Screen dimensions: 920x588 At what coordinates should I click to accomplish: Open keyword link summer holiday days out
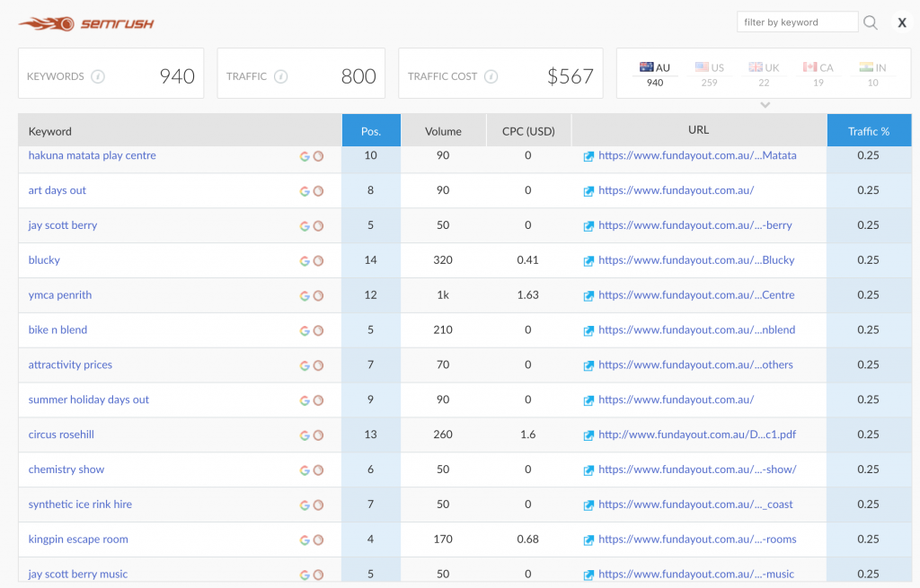pos(89,399)
